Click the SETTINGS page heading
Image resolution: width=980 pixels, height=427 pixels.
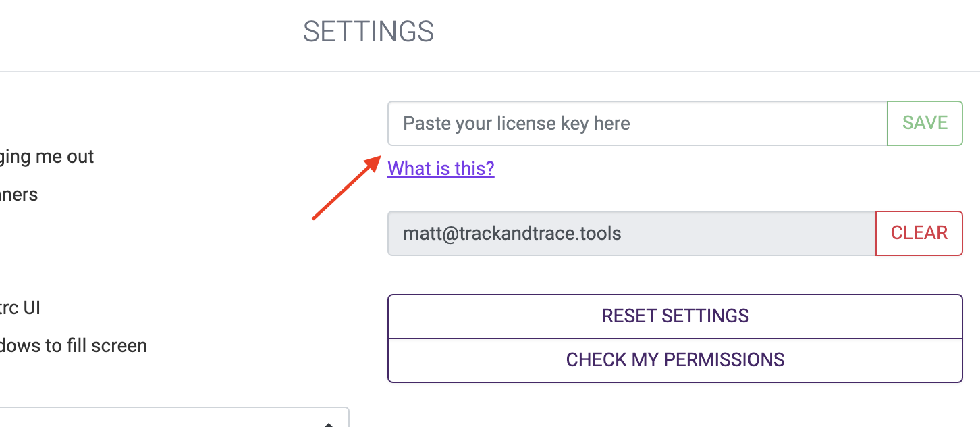click(x=368, y=32)
